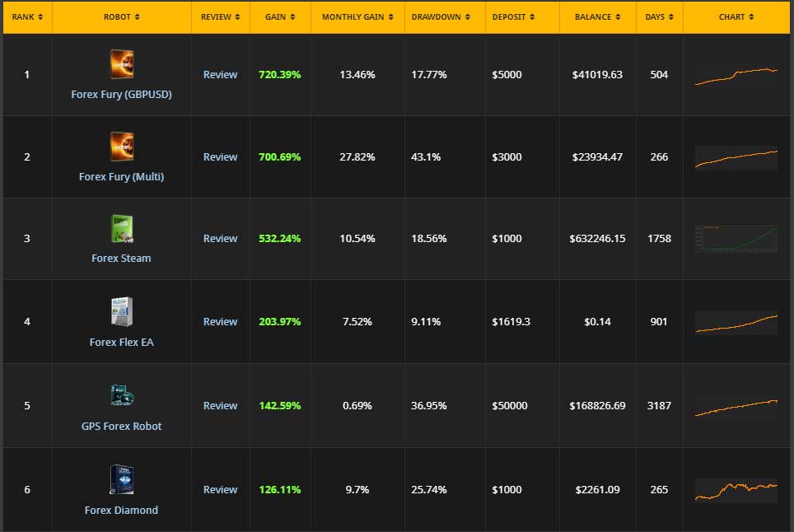Open the Review link for Forex Steam
Viewport: 794px width, 532px height.
(220, 239)
